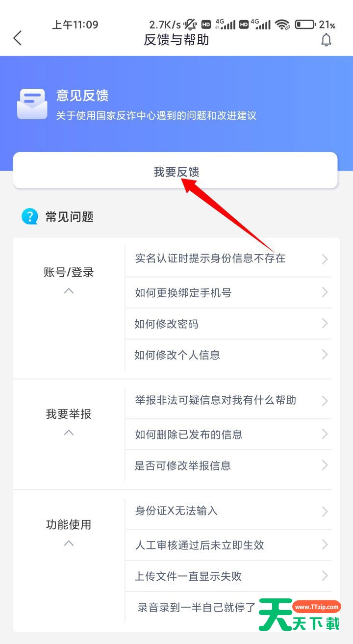The image size is (353, 644).
Task: Open 实名认证时提示身份信息不存在 question
Action: [x=228, y=258]
